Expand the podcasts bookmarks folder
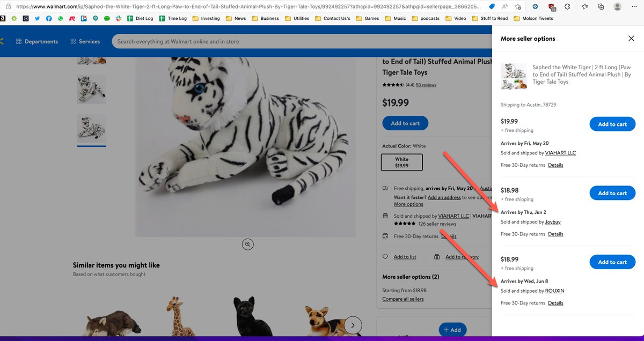 click(x=426, y=18)
